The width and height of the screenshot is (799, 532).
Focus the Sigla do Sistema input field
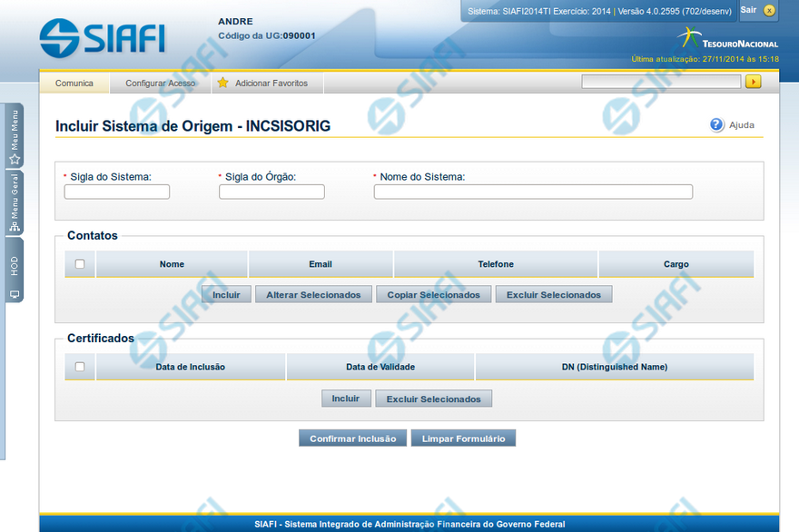pos(117,192)
